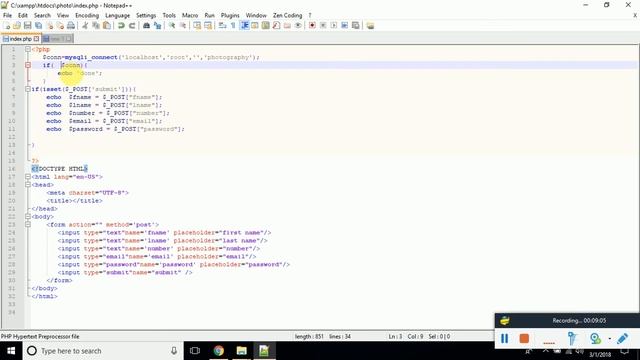Open Folder as Workspace toolbar icon

coord(287,26)
